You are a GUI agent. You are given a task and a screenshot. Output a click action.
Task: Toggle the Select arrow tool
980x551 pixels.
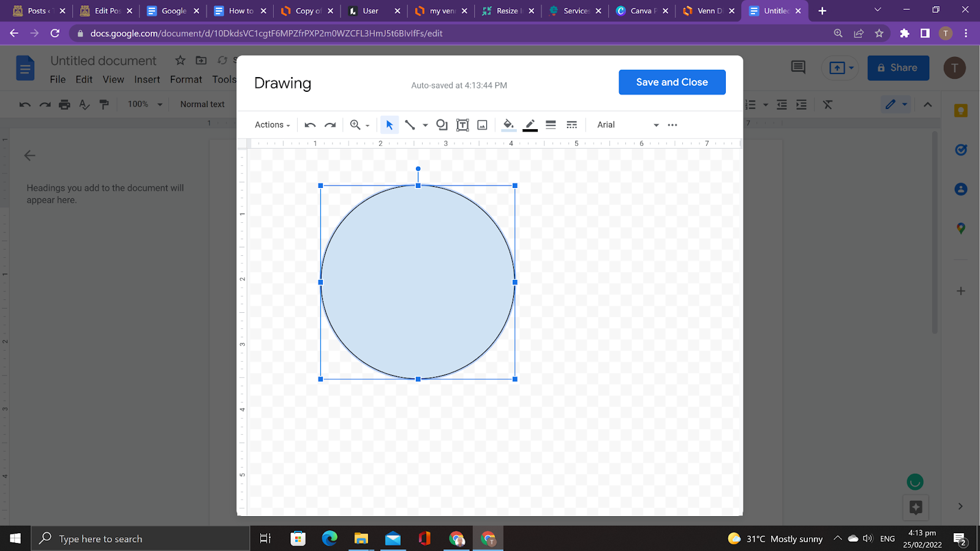point(389,125)
